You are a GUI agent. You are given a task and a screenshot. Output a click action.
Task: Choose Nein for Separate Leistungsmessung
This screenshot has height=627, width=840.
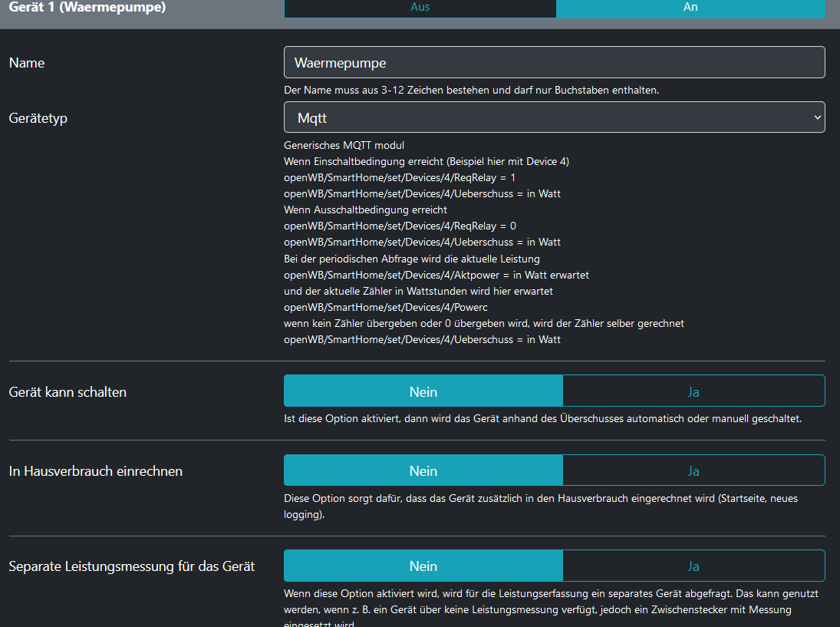[x=423, y=566]
